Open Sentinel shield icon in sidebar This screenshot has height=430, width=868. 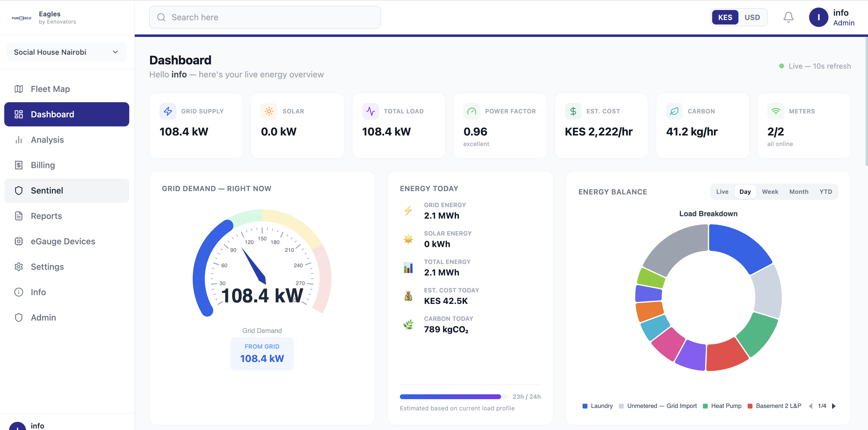tap(19, 191)
